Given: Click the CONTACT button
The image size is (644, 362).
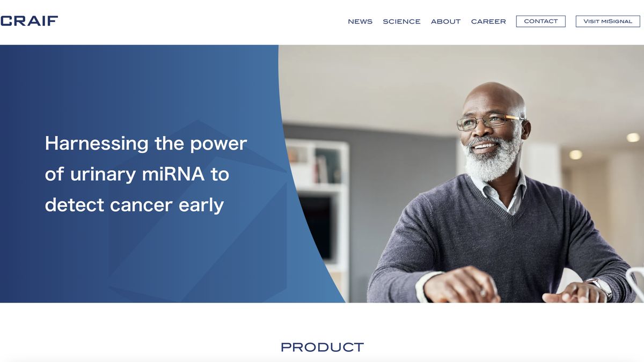Looking at the screenshot, I should click(x=541, y=21).
